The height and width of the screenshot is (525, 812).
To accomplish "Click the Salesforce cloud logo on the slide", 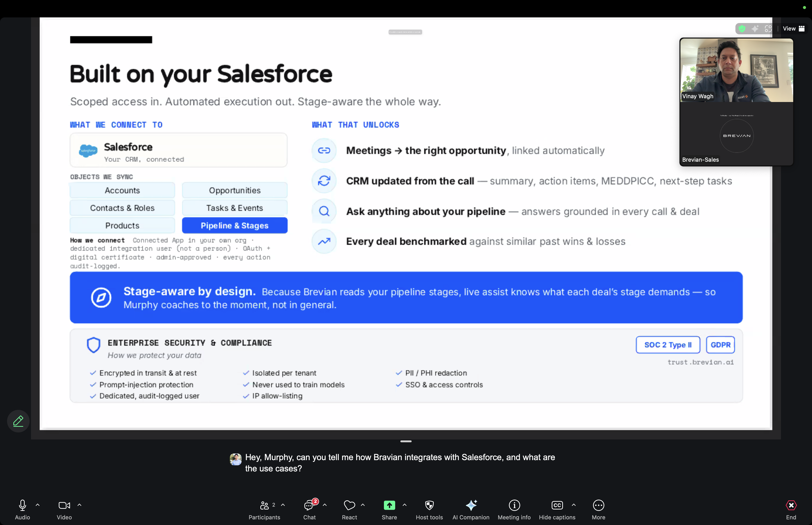I will 88,150.
